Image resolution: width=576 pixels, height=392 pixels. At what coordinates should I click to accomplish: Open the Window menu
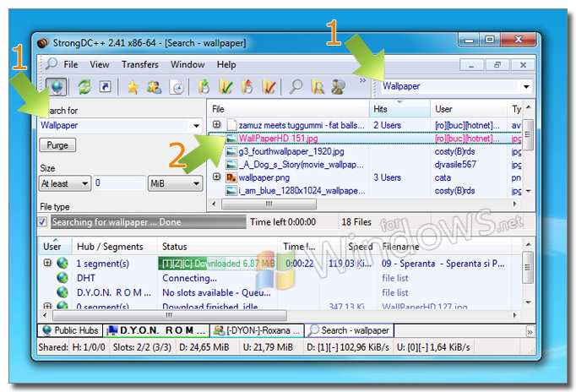pos(187,65)
